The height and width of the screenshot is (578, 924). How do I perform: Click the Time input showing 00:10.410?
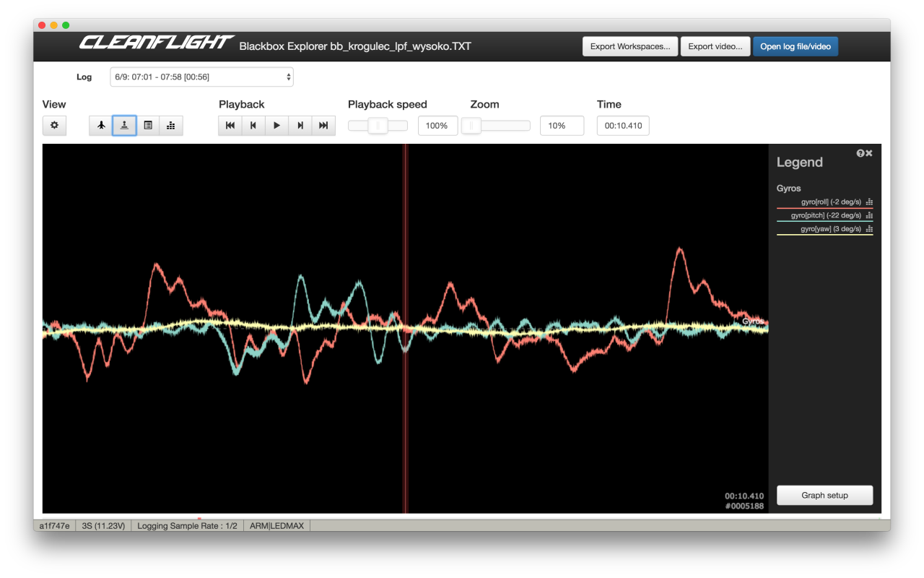[x=622, y=125]
